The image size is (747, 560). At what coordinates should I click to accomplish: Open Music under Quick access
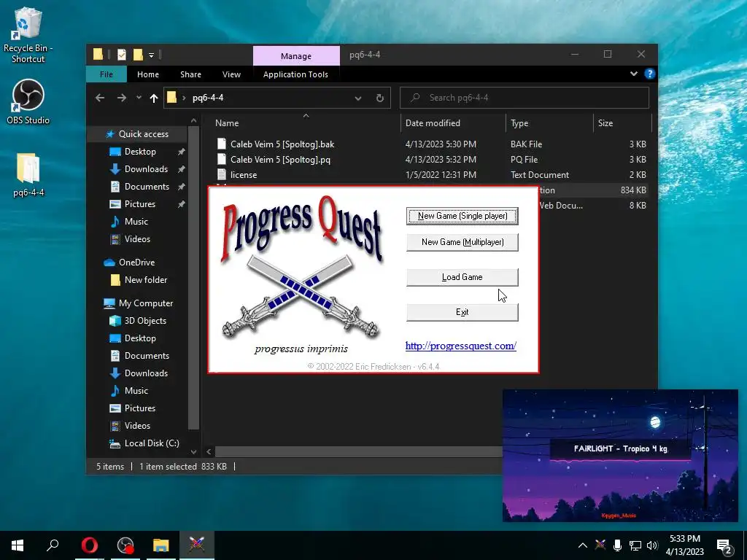click(136, 222)
